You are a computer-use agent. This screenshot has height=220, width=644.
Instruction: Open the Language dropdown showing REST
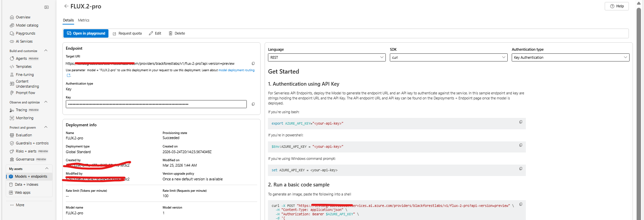coord(326,57)
